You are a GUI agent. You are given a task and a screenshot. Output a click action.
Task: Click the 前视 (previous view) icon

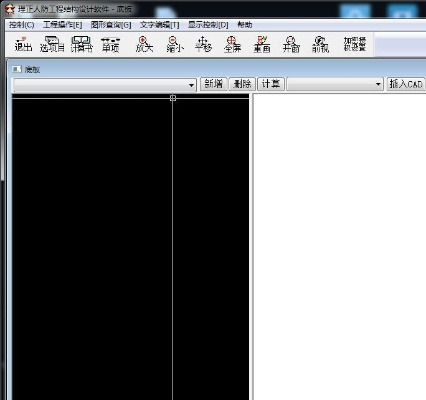(320, 44)
